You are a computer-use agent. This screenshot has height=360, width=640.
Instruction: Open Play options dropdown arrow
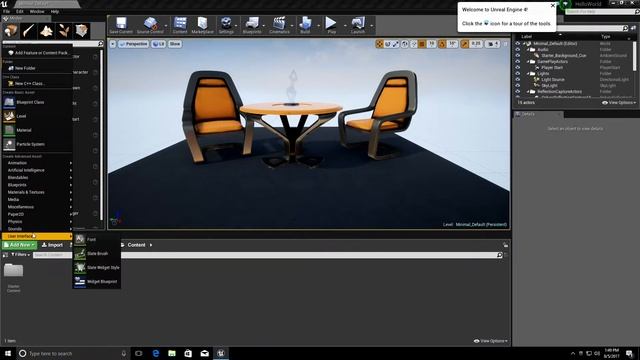click(345, 26)
